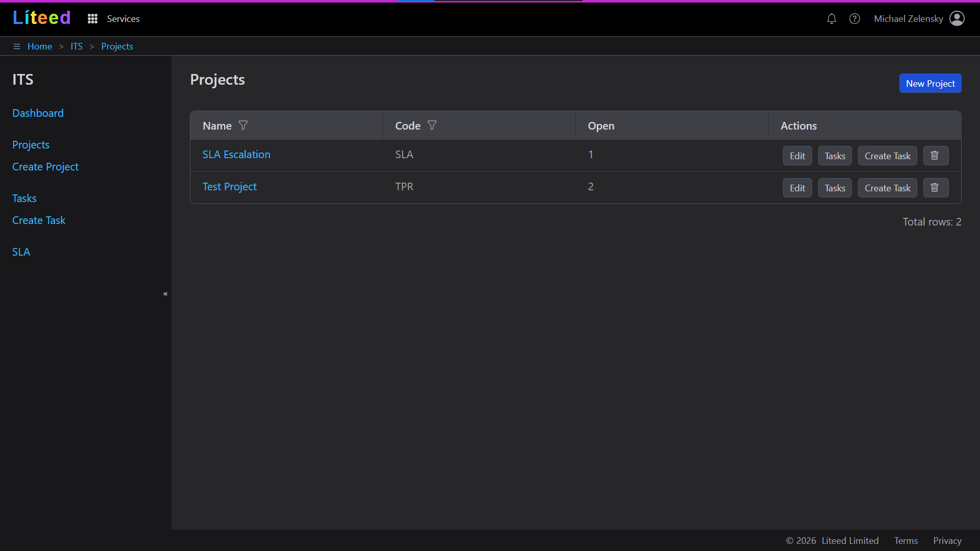Delete the SLA Escalation project via trash icon
This screenshot has height=551, width=980.
click(935, 156)
